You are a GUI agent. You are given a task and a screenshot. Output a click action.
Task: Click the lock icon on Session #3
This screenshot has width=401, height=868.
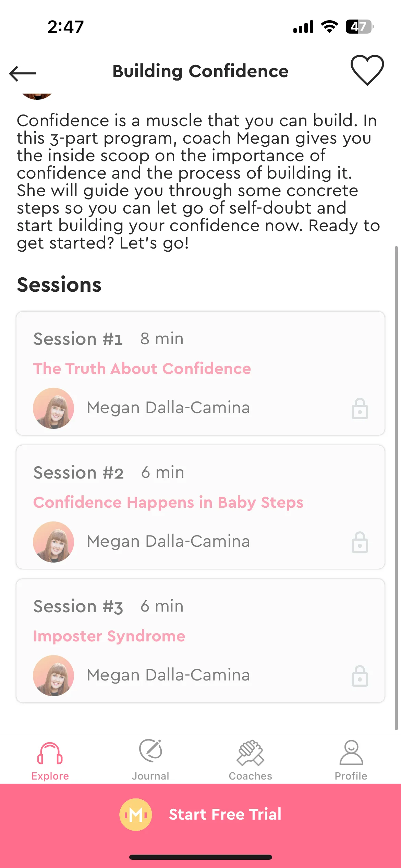coord(360,676)
